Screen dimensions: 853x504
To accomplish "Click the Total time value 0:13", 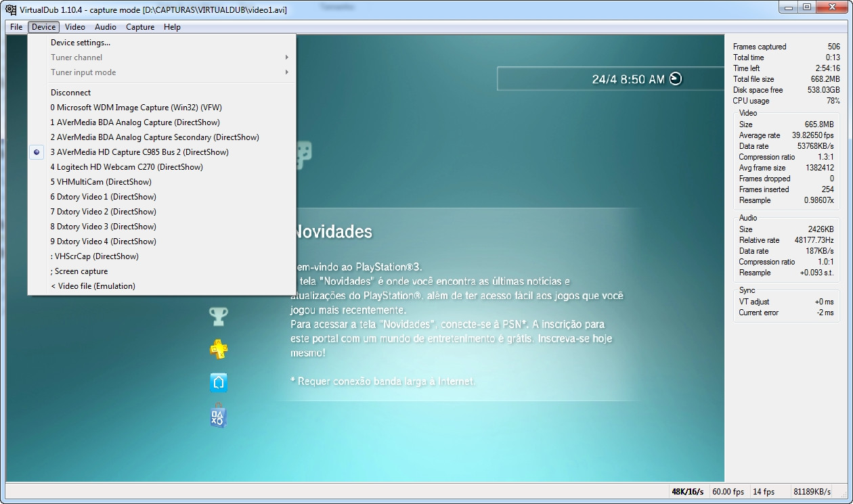I will (x=833, y=58).
